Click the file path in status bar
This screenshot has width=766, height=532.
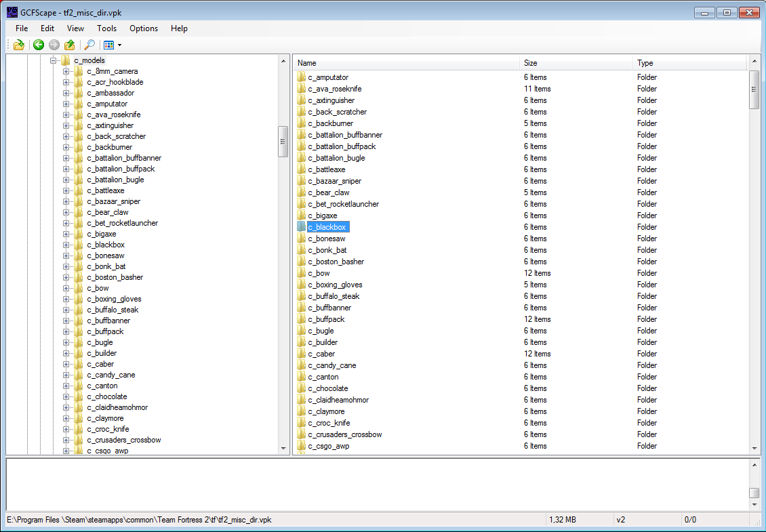[139, 520]
